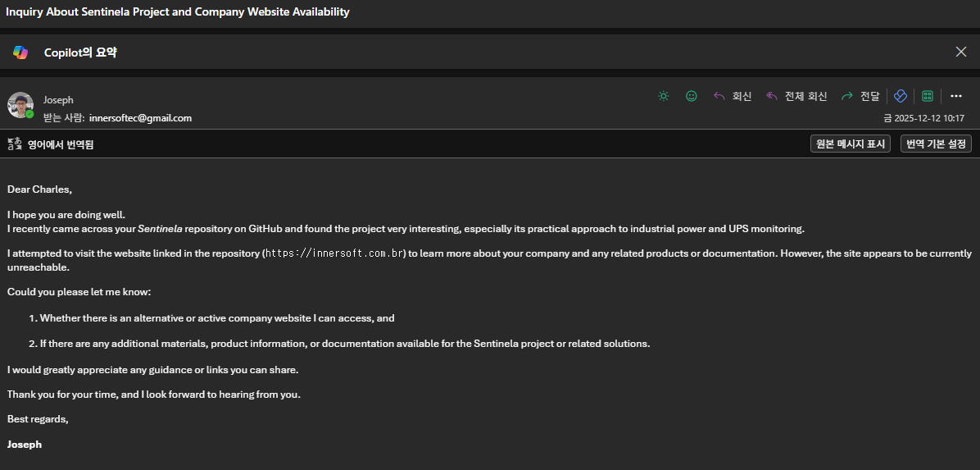The image size is (980, 470).
Task: Open the blue Viva Insights icon
Action: [901, 96]
